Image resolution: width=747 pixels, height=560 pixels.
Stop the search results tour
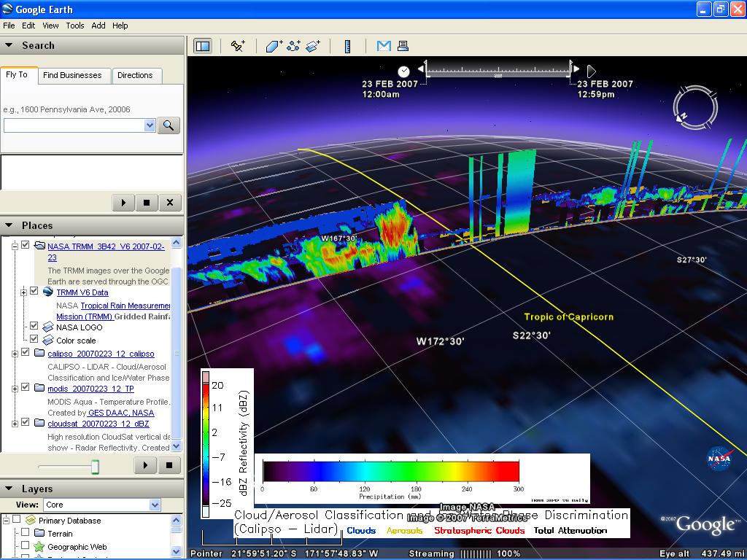tap(147, 203)
